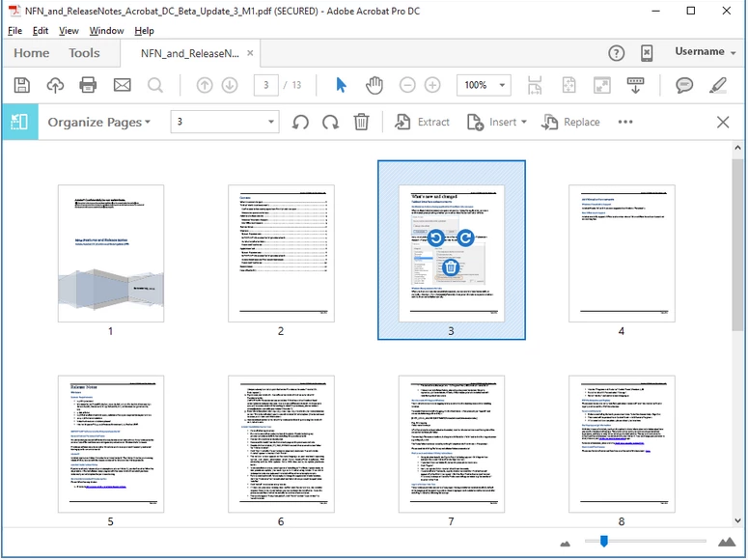The height and width of the screenshot is (560, 748).
Task: Open the Organize Pages dropdown
Action: (x=99, y=123)
